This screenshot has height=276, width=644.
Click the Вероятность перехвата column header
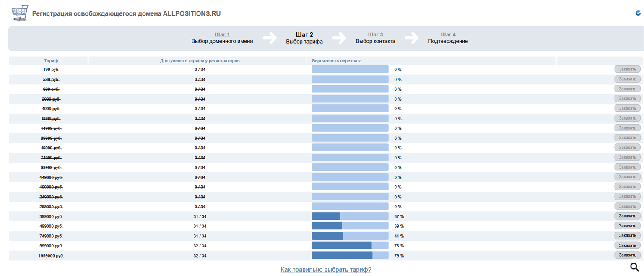[x=337, y=61]
